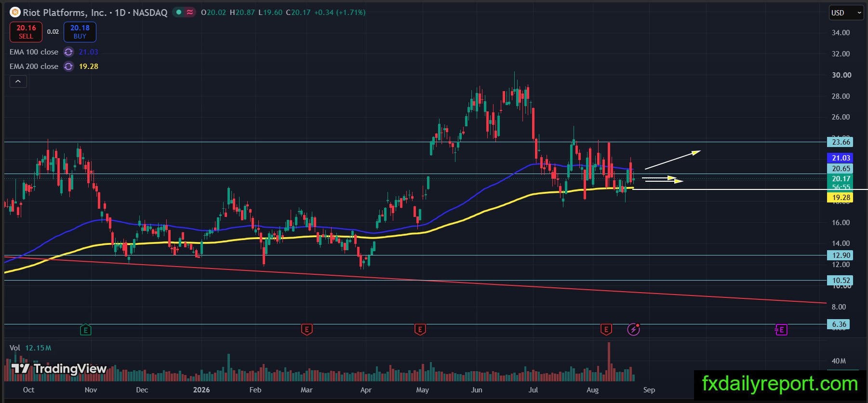
Task: Open the USD currency dropdown
Action: [x=846, y=13]
